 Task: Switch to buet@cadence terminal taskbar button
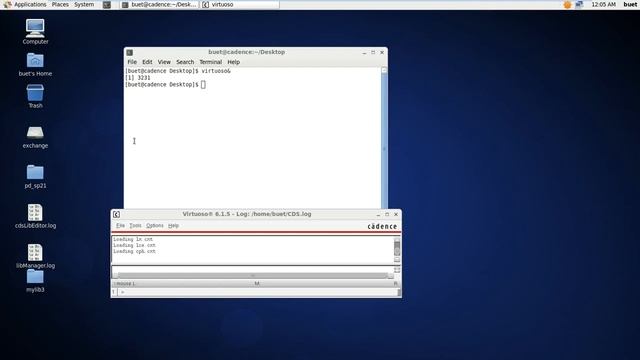[x=160, y=5]
